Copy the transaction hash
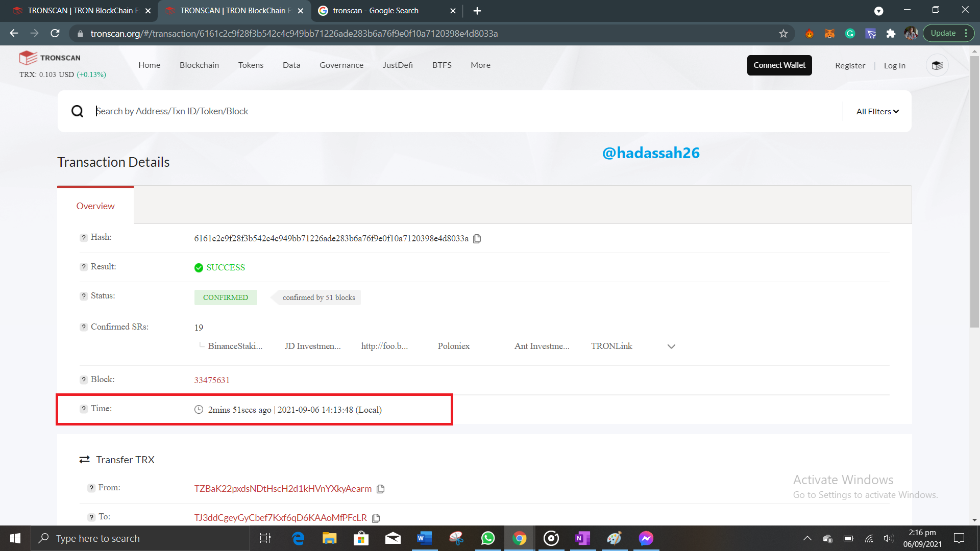 click(x=477, y=239)
